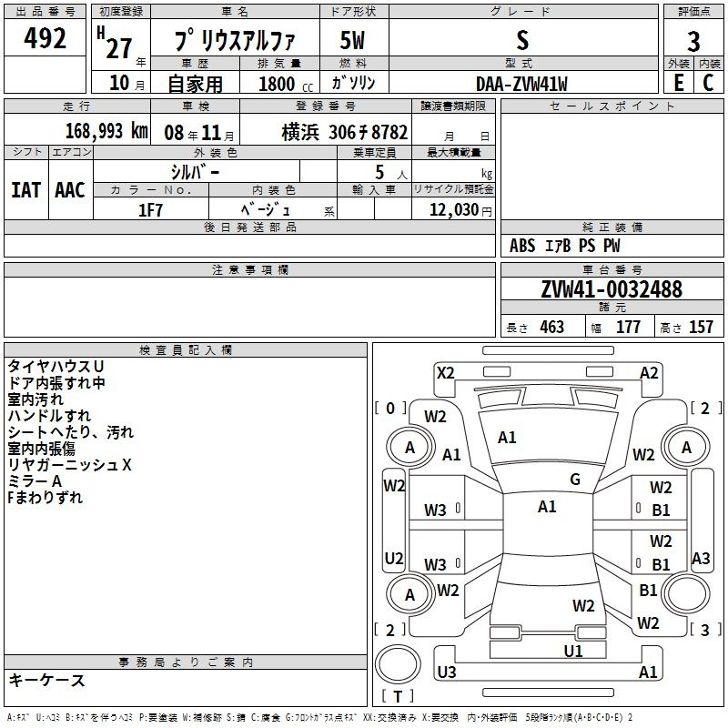The width and height of the screenshot is (728, 728).
Task: Click the U2 mark on the diagram
Action: tap(394, 558)
